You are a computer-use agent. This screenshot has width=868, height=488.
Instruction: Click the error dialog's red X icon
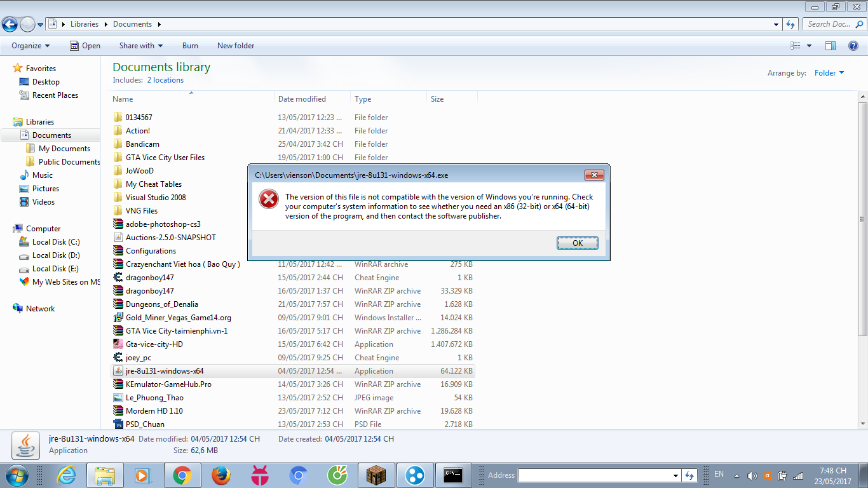point(268,199)
